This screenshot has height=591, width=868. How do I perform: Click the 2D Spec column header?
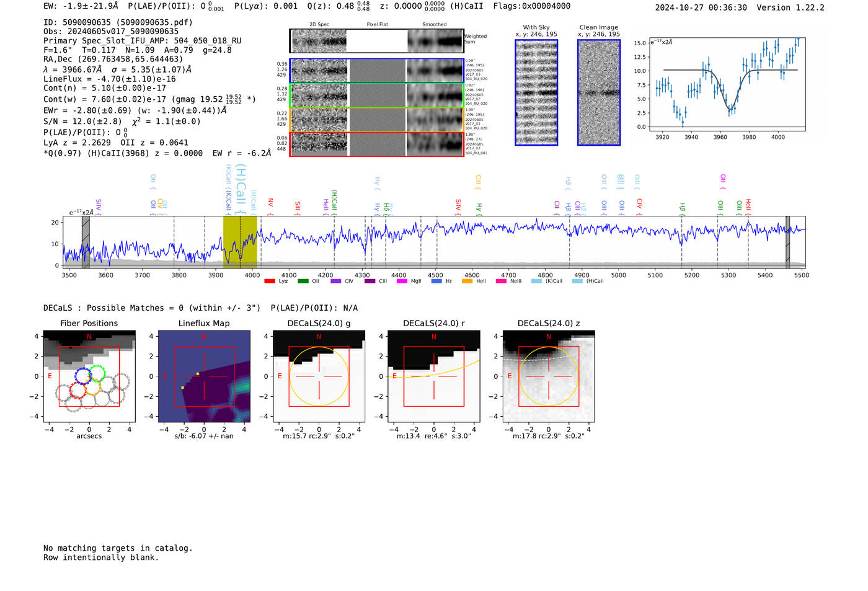point(319,24)
